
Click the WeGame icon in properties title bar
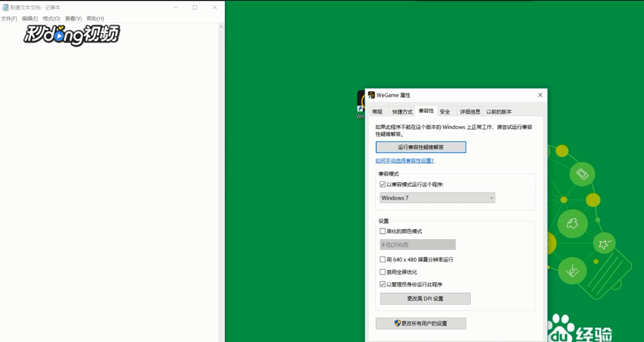pyautogui.click(x=372, y=95)
